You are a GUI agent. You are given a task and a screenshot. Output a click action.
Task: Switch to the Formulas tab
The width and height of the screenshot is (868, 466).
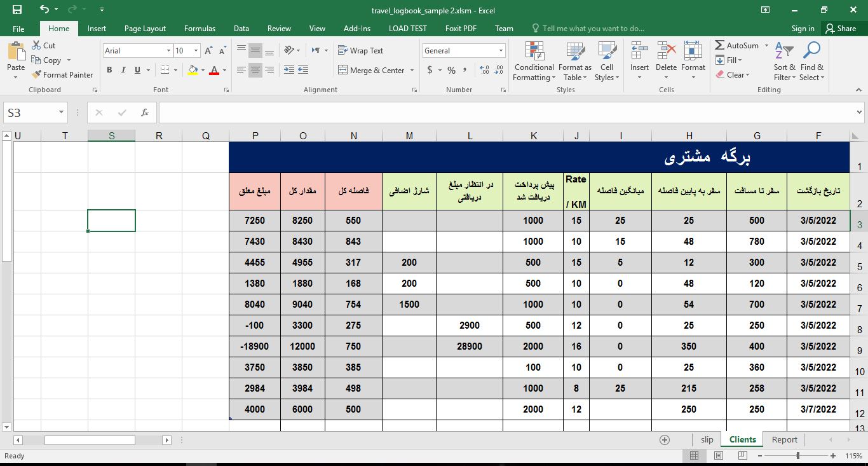pos(200,29)
